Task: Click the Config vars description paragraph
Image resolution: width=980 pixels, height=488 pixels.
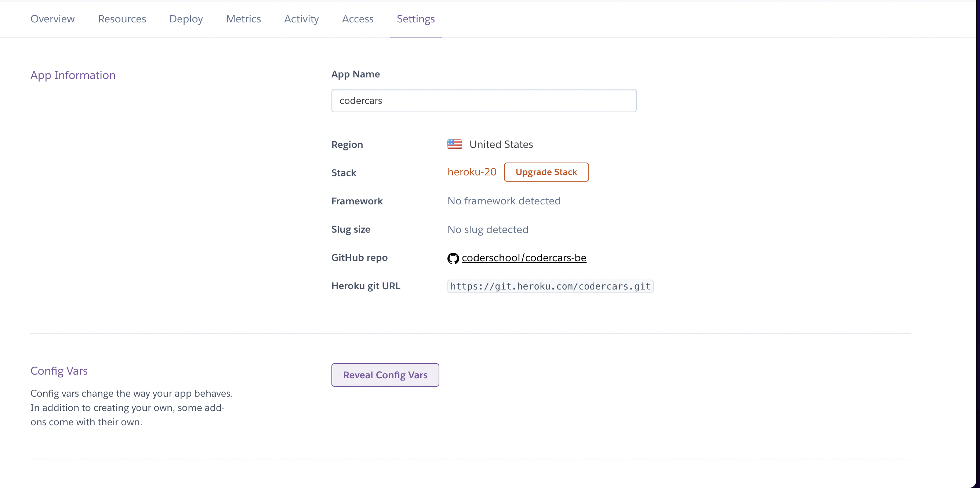Action: (132, 408)
